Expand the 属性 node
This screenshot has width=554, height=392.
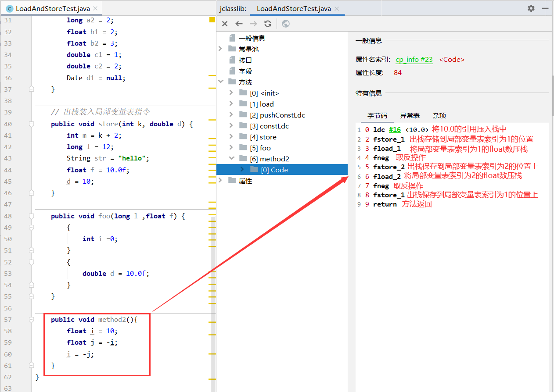(220, 180)
